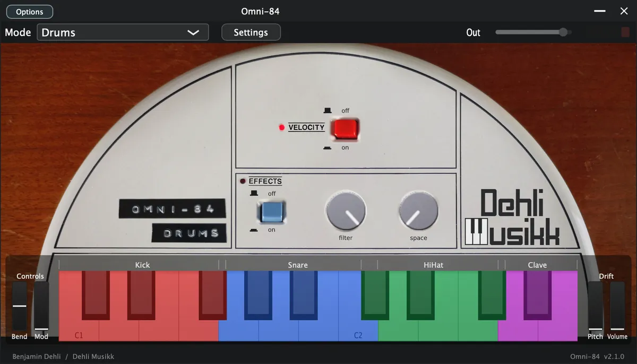Play the purple black key in Clave zone
Viewport: 637px width, 364px height.
pos(537,295)
